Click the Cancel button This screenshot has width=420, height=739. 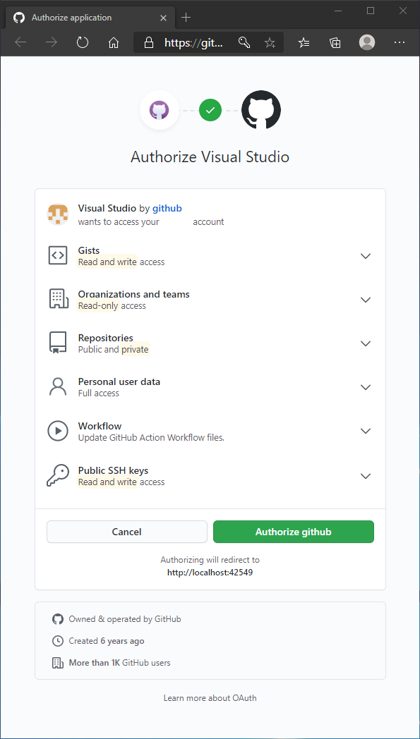point(127,532)
